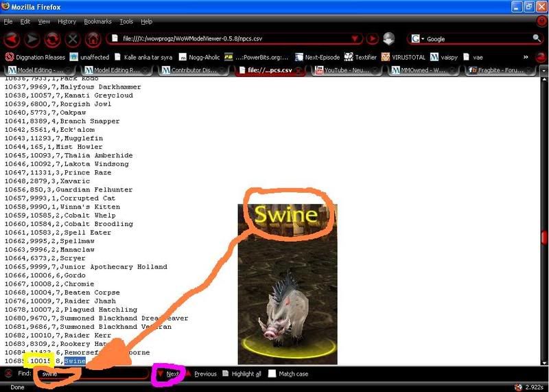Click the search magnifier in Google box
Viewport: 549px width, 392px height.
click(536, 38)
